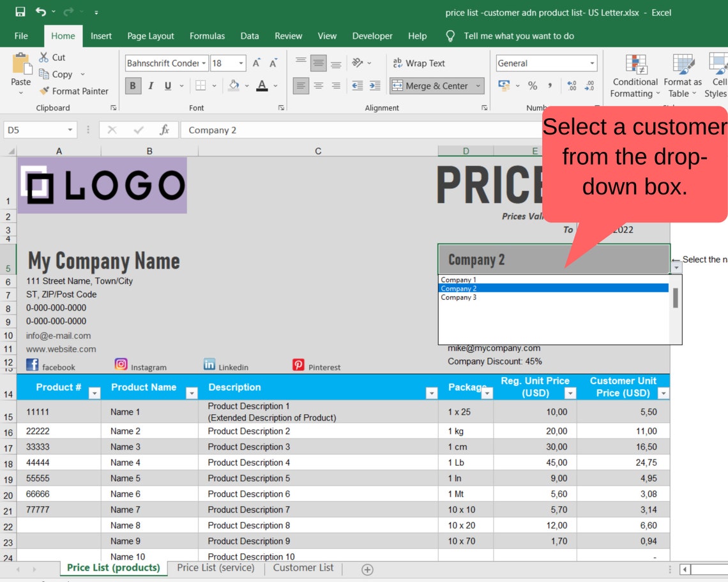
Task: Open Format as Table gallery
Action: coord(683,77)
